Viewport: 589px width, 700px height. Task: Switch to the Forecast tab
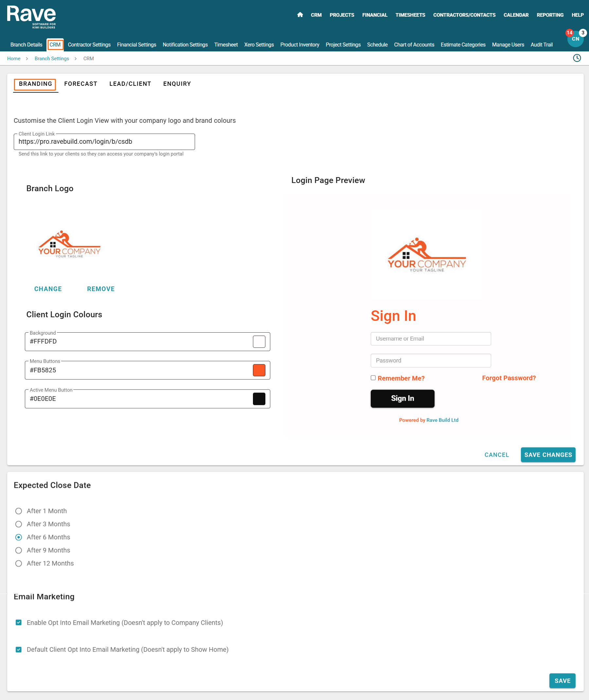[x=80, y=84]
